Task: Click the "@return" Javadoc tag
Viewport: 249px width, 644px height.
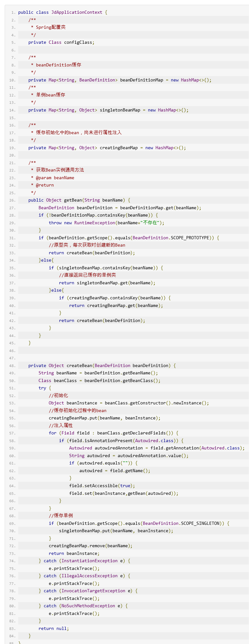Action: pyautogui.click(x=45, y=185)
